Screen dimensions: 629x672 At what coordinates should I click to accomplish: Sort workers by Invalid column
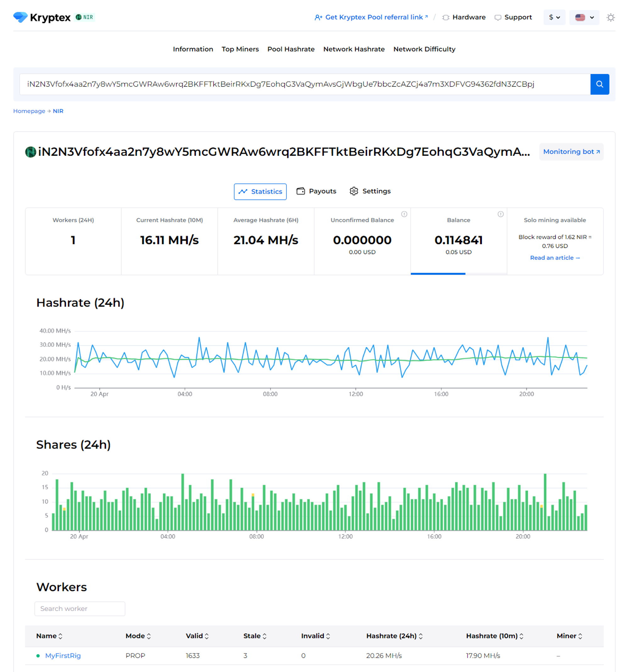[x=315, y=636]
